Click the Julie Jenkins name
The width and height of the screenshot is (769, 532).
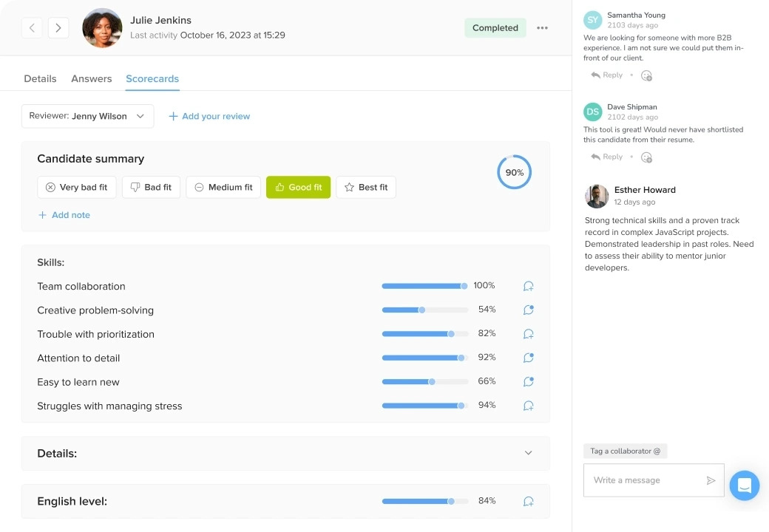[x=161, y=20]
